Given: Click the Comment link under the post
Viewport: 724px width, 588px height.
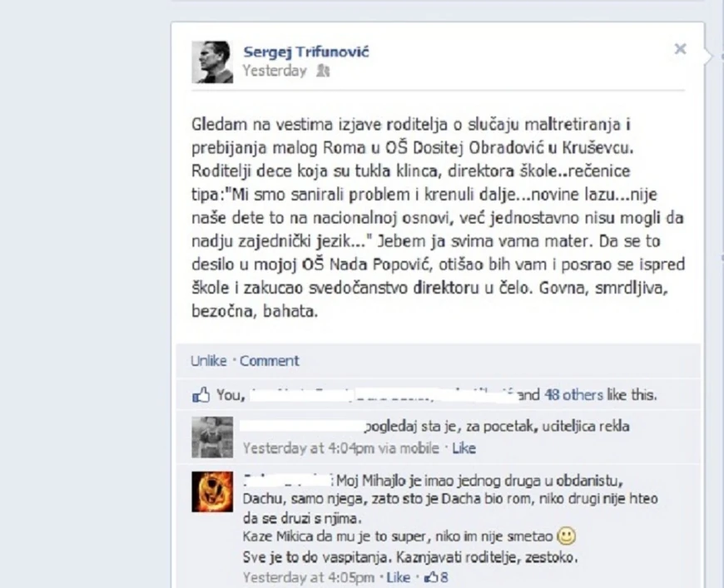Looking at the screenshot, I should click(269, 360).
